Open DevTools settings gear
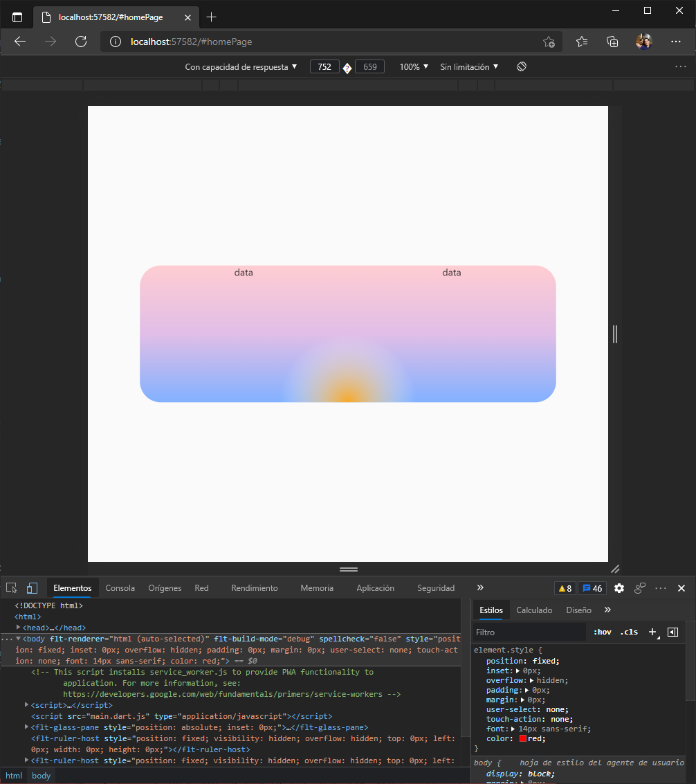 [619, 588]
